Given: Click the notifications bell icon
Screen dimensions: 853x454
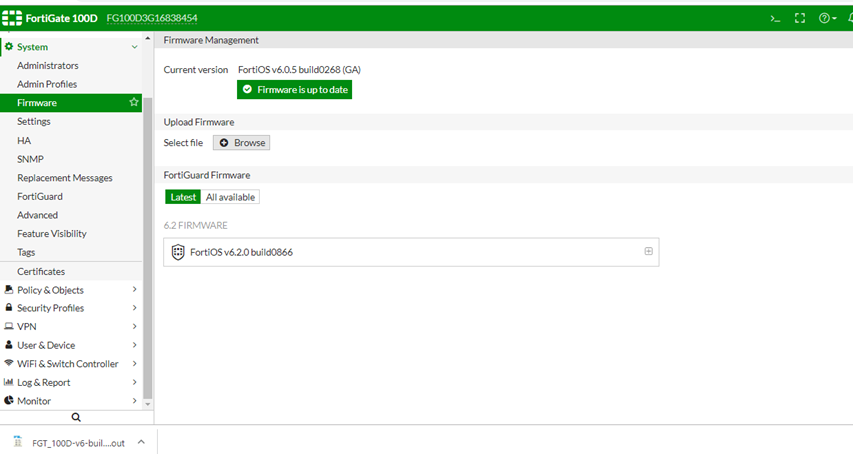Looking at the screenshot, I should click(849, 18).
